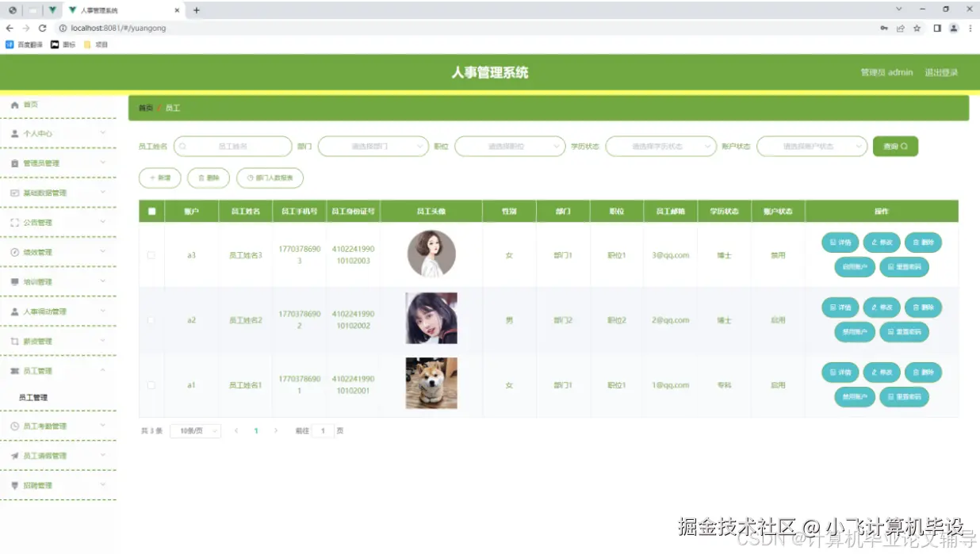This screenshot has width=980, height=554.
Task: Open the 学历状态 filter dropdown
Action: (660, 147)
